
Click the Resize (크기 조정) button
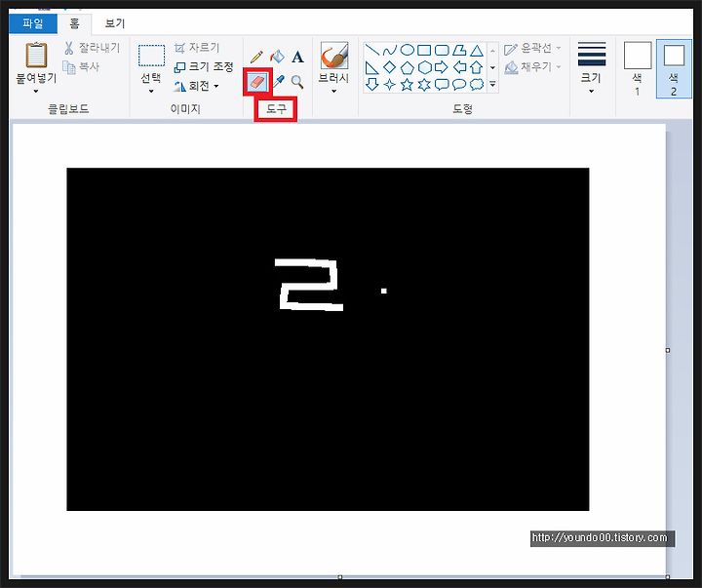(x=204, y=67)
